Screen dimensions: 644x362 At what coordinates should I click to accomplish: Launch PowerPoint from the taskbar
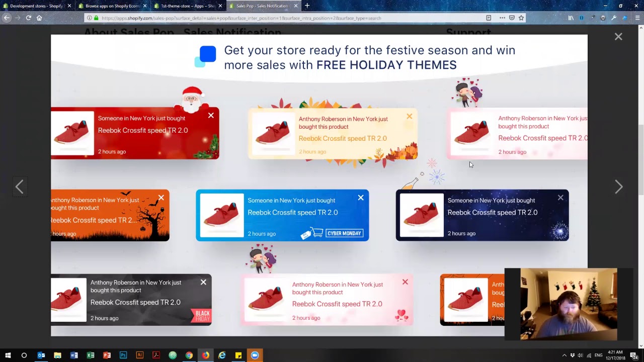pos(107,355)
